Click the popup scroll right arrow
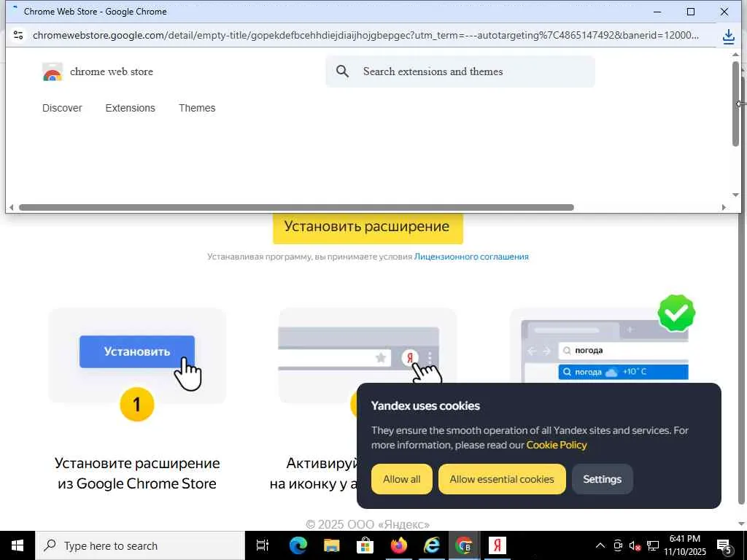 click(724, 208)
